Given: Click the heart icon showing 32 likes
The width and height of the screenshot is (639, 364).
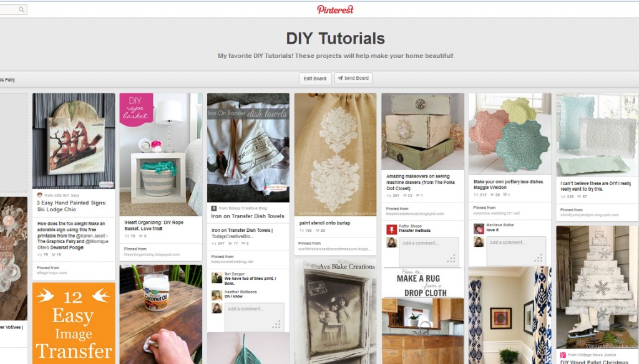Looking at the screenshot, I should (404, 196).
